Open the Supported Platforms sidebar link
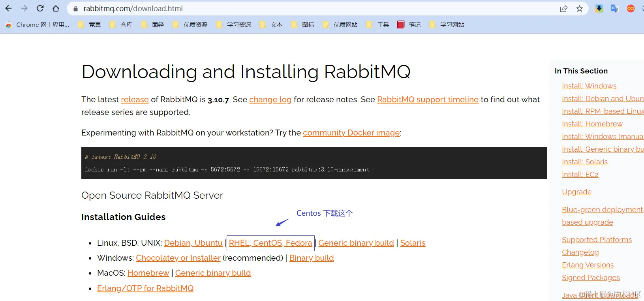This screenshot has width=644, height=301. point(597,240)
